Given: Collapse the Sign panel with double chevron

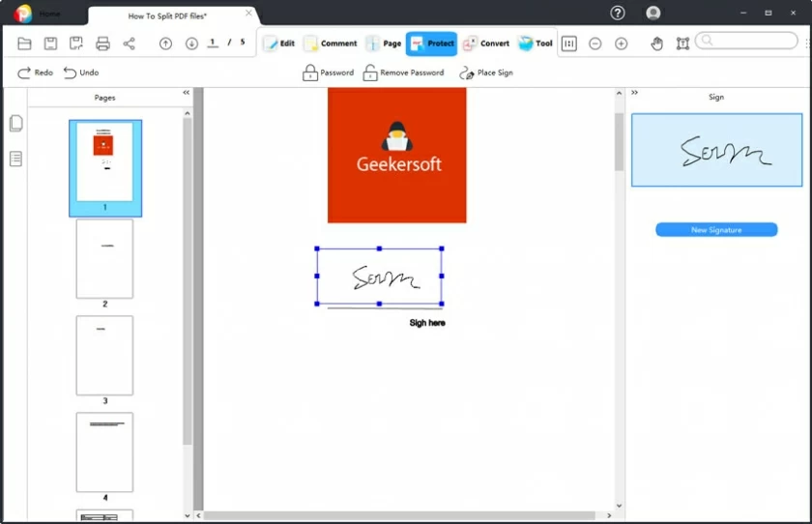Looking at the screenshot, I should 634,93.
